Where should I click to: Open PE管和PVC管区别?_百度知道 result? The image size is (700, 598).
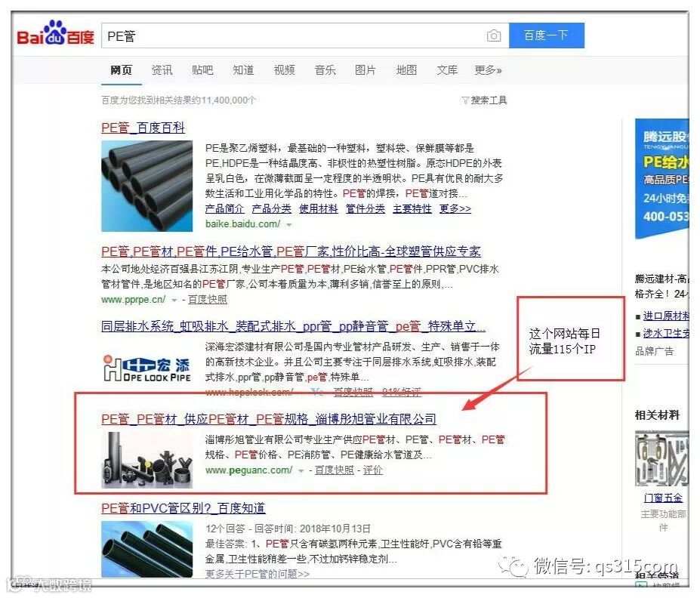(183, 508)
